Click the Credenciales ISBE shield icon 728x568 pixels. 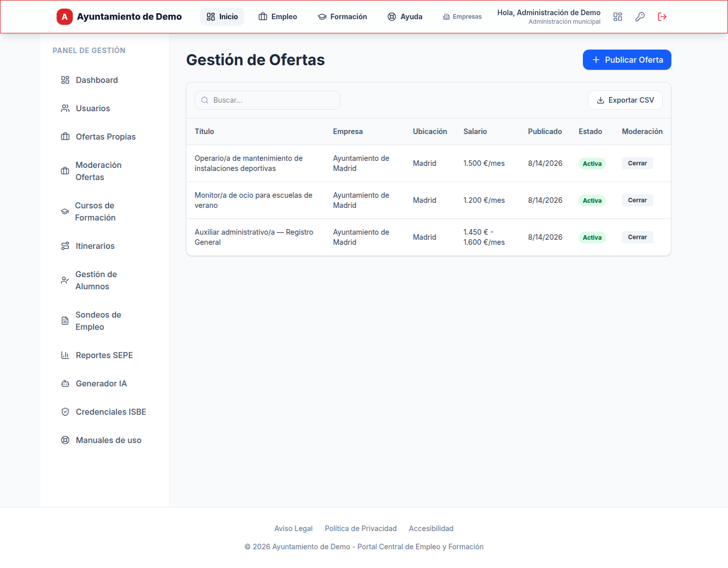[65, 412]
